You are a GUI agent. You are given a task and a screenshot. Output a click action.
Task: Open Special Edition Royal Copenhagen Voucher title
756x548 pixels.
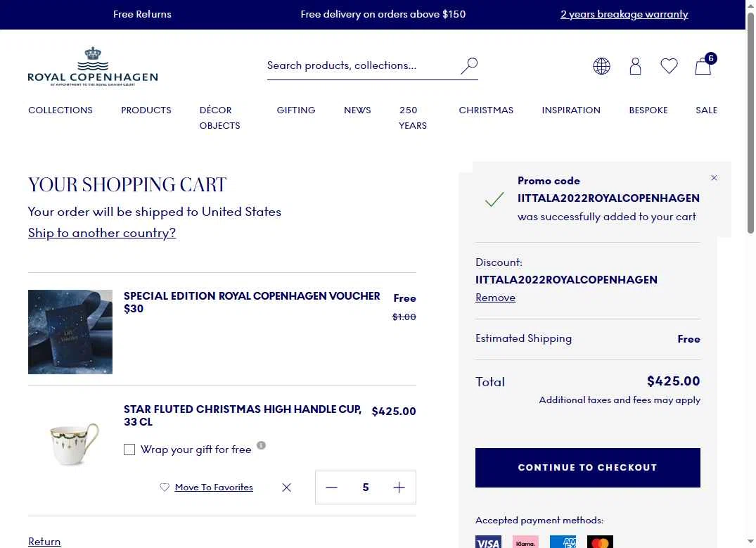pos(252,302)
